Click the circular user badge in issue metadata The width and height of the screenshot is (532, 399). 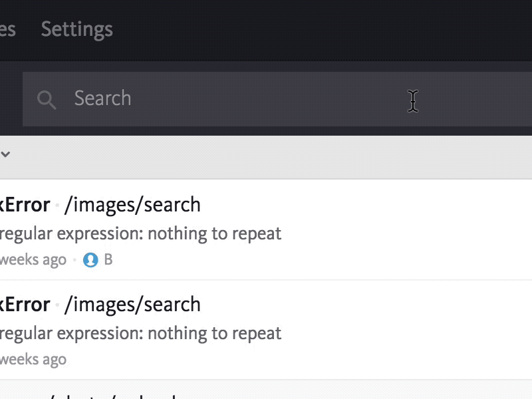click(92, 259)
